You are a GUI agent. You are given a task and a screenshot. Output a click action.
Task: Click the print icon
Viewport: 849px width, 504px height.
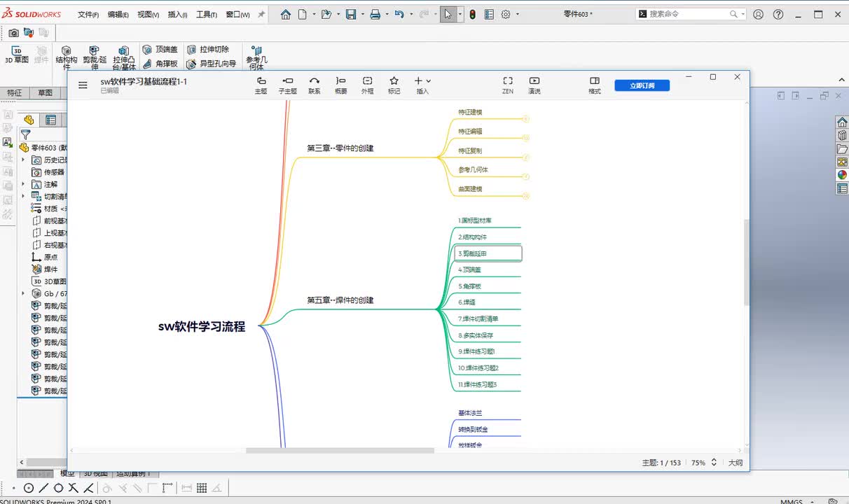375,14
